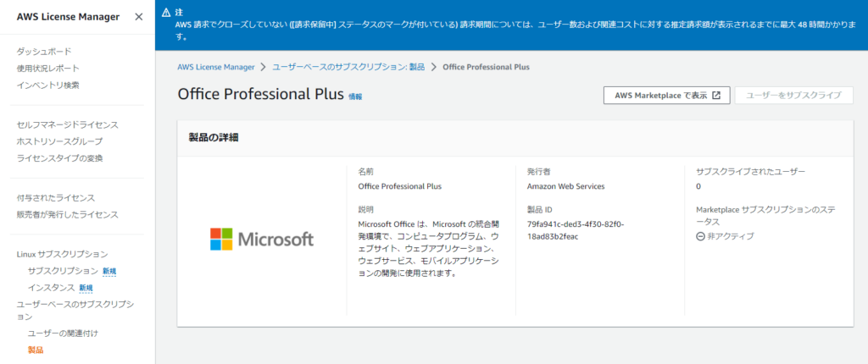Close the AWS License Manager side panel
The image size is (868, 364).
pos(139,17)
